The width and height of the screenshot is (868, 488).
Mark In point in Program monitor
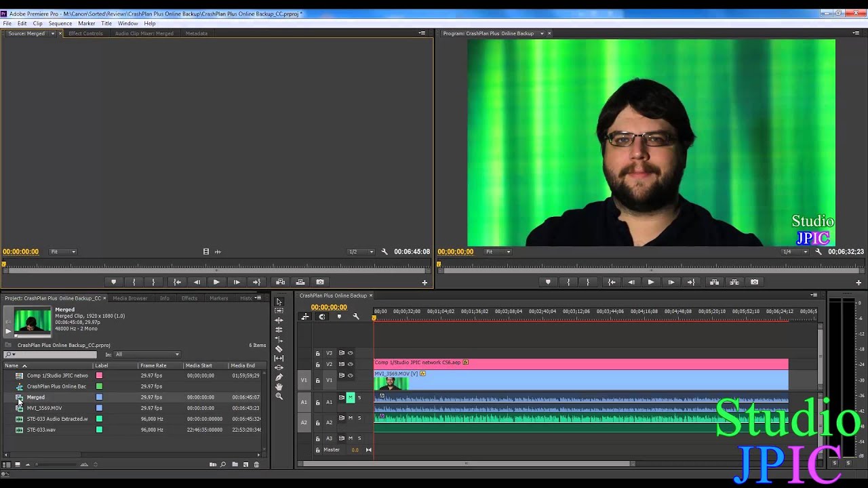pyautogui.click(x=568, y=282)
